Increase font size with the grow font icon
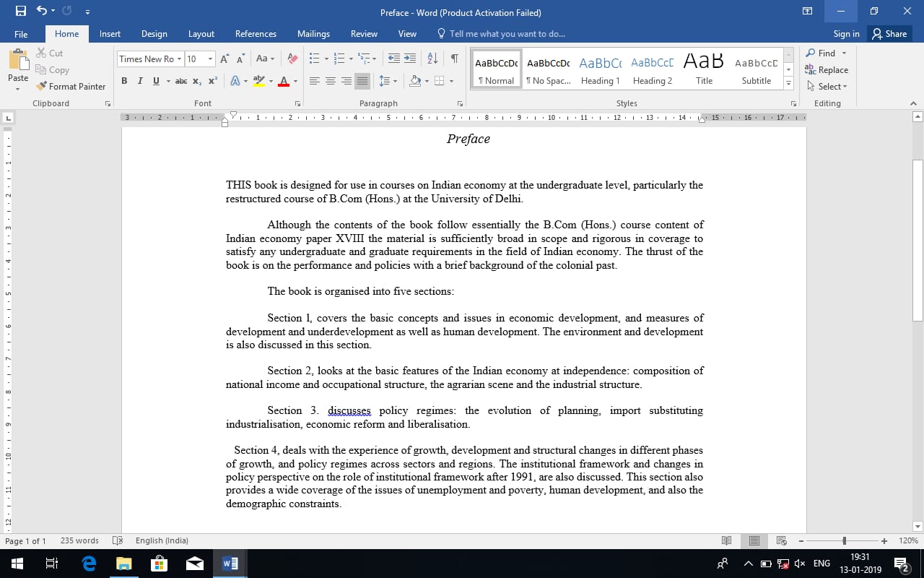 [225, 59]
